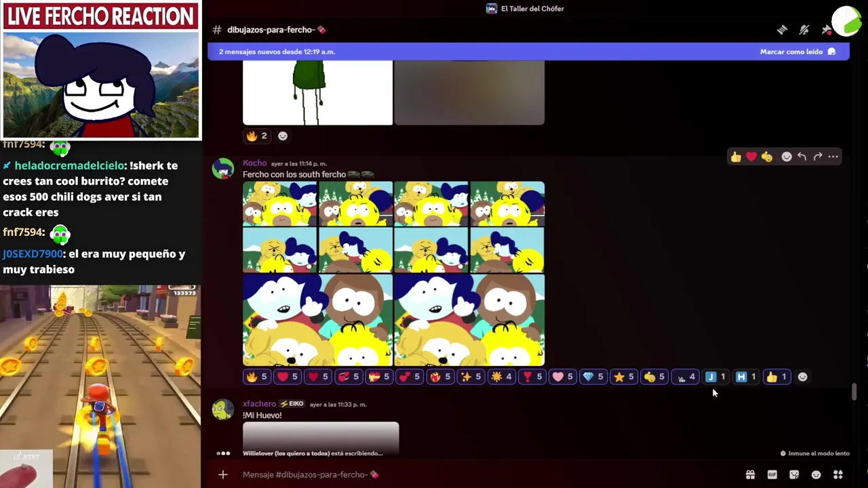This screenshot has width=868, height=488.
Task: Toggle the letter J reaction
Action: (715, 377)
